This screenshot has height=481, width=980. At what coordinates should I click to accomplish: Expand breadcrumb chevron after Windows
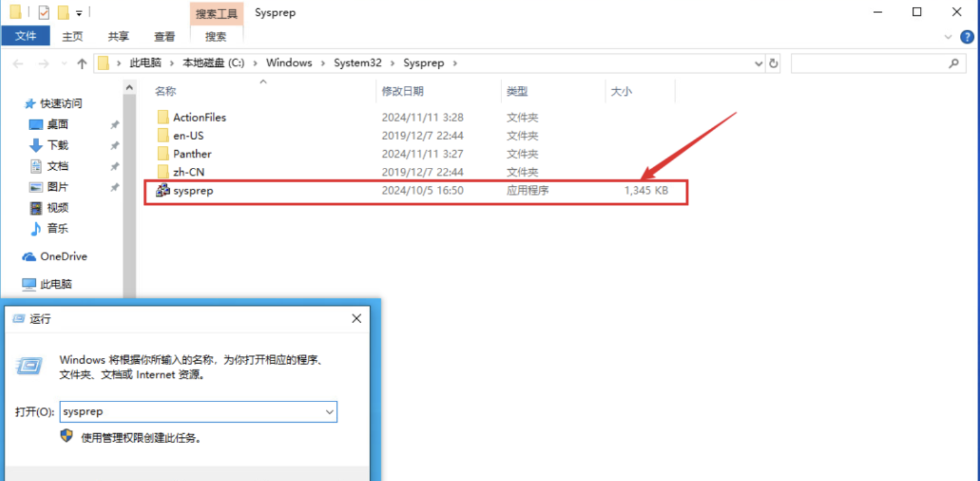[323, 63]
